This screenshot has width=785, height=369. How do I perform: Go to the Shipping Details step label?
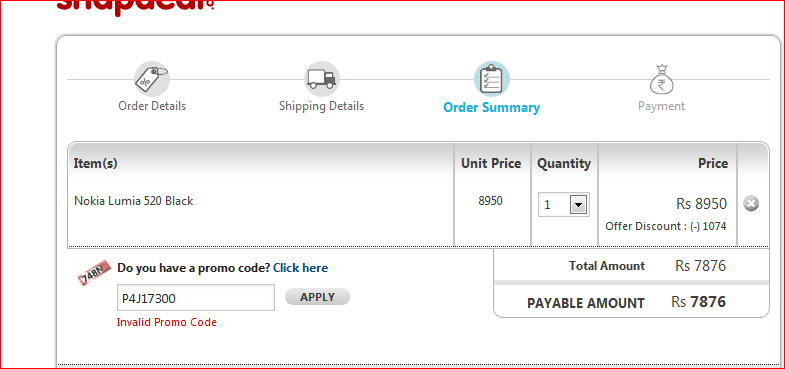coord(321,106)
